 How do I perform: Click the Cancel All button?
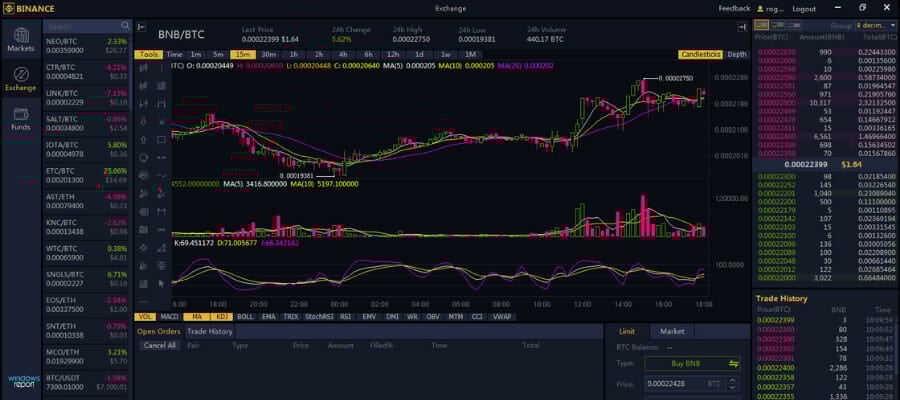tap(160, 345)
